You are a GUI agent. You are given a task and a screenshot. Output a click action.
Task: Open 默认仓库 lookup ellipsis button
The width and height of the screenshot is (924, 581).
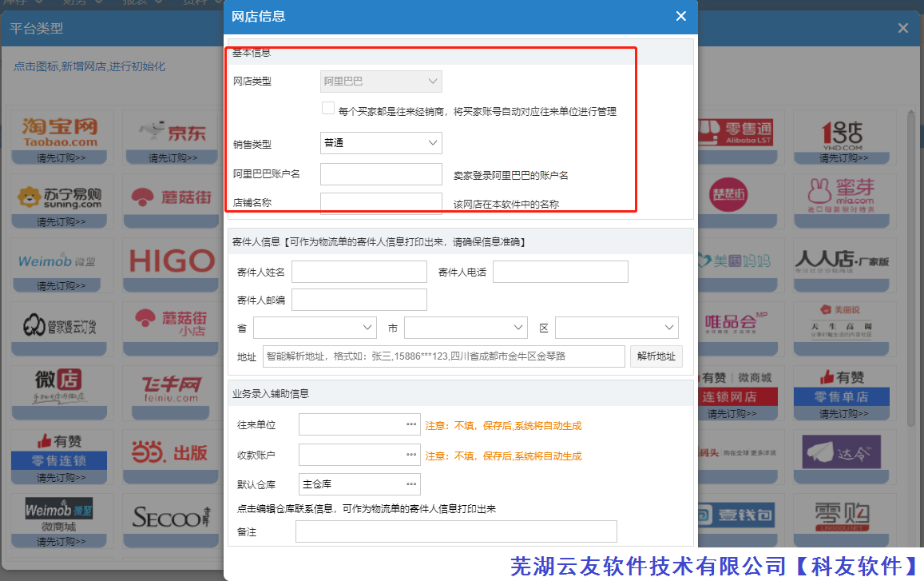pyautogui.click(x=410, y=484)
